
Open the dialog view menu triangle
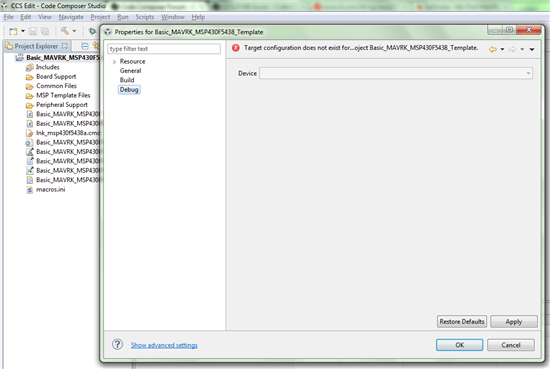pyautogui.click(x=532, y=49)
